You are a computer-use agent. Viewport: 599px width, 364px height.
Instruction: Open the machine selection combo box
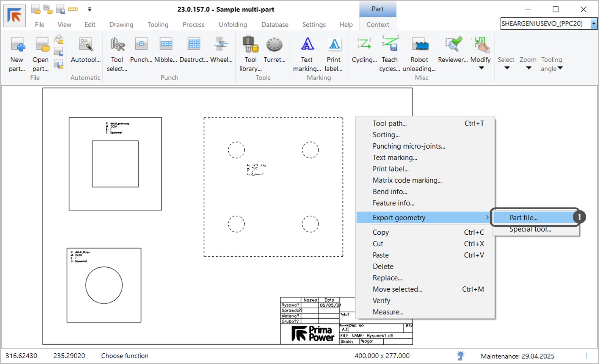pos(593,24)
